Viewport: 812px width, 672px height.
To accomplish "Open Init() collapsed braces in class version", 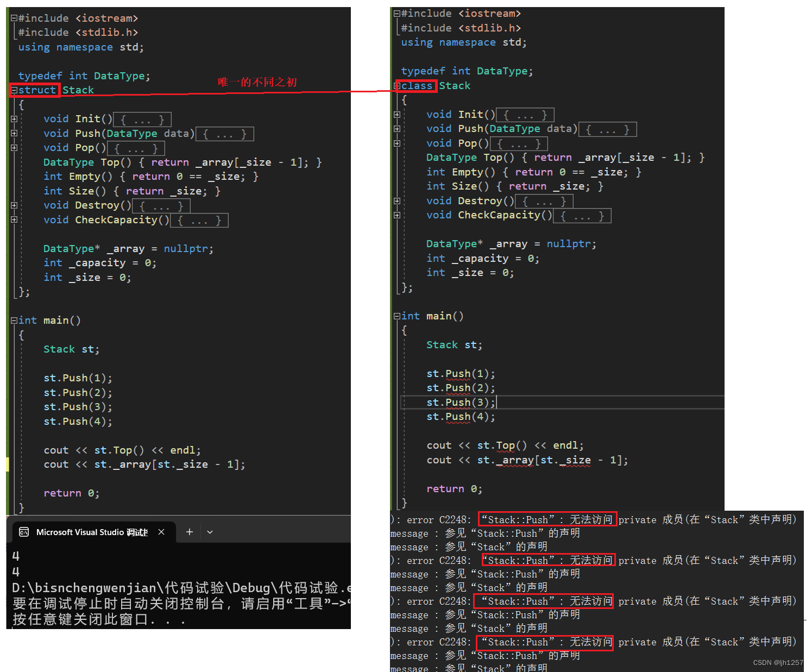I will (525, 115).
